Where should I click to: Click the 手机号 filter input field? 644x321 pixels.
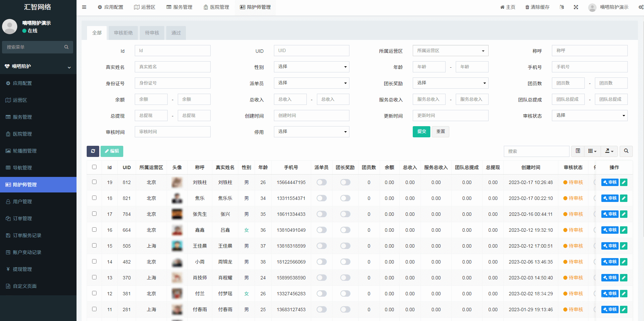[589, 67]
